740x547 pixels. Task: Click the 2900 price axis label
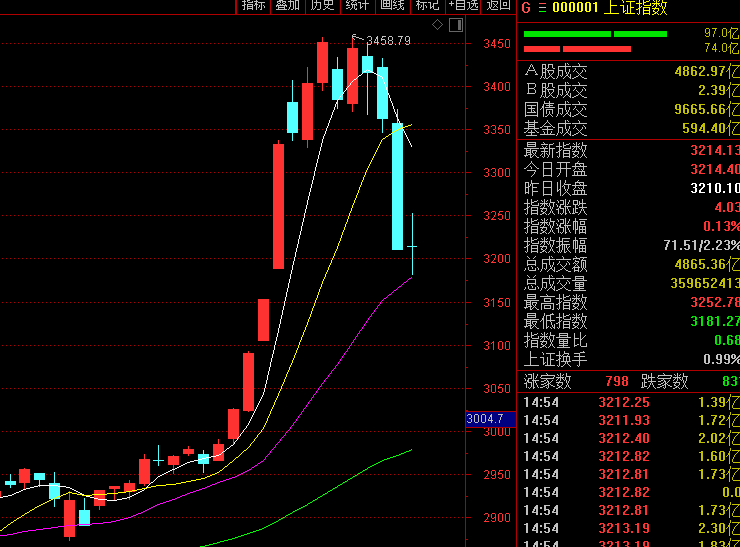tap(497, 518)
